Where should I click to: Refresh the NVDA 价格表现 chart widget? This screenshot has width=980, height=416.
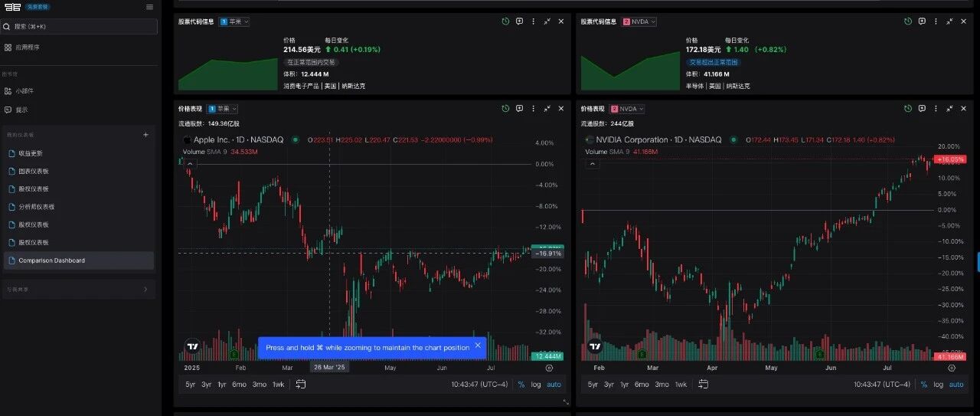[908, 109]
